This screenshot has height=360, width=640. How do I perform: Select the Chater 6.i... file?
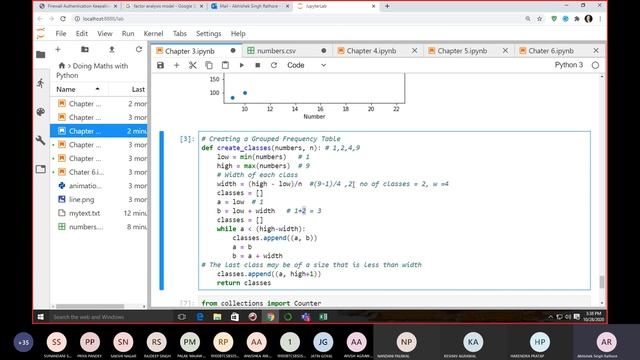pyautogui.click(x=98, y=172)
